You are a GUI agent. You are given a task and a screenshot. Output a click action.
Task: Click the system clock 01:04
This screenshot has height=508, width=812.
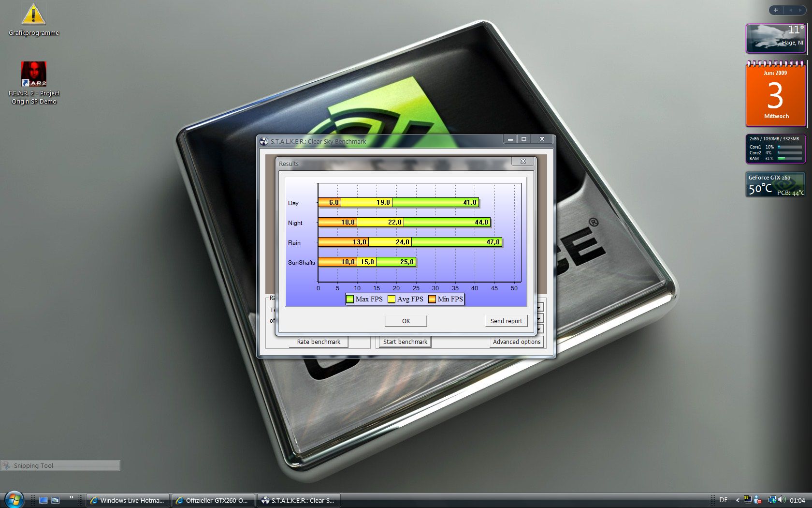[x=797, y=500]
